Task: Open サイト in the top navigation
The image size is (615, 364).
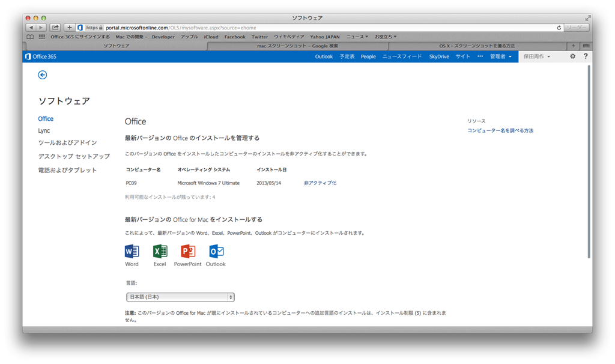Action: coord(463,56)
